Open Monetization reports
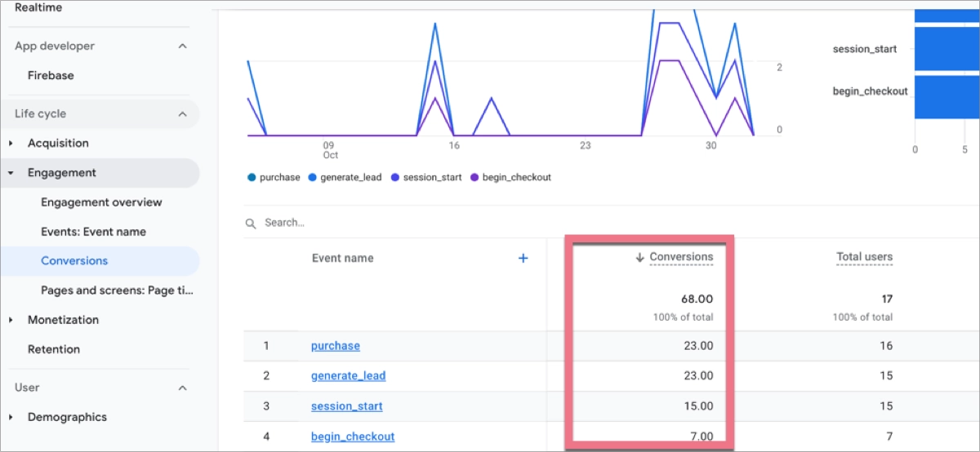The image size is (980, 452). pyautogui.click(x=63, y=320)
